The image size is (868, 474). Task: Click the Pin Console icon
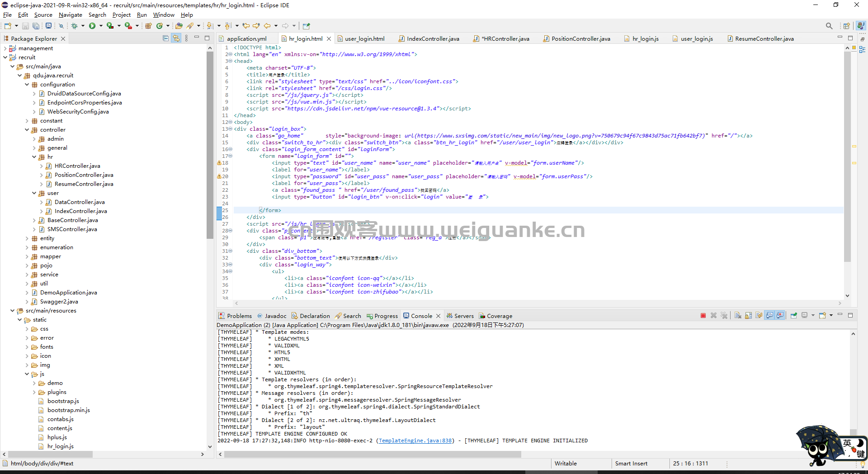point(793,316)
